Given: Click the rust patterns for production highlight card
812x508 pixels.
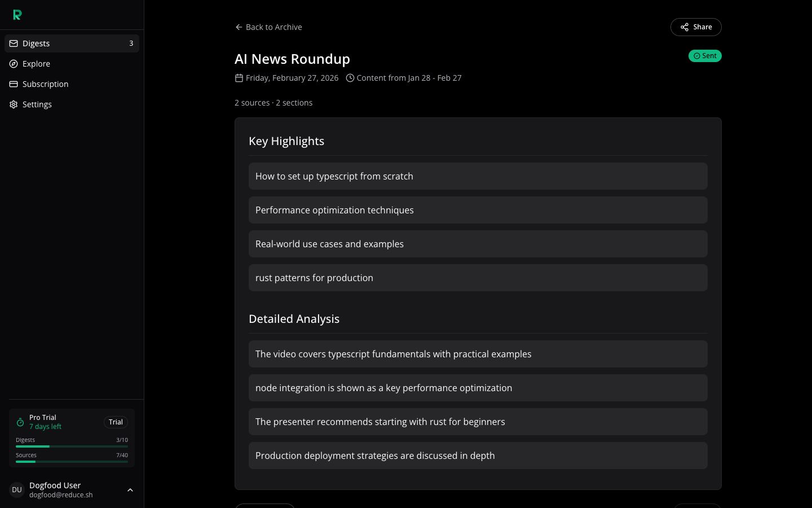Looking at the screenshot, I should 478,278.
